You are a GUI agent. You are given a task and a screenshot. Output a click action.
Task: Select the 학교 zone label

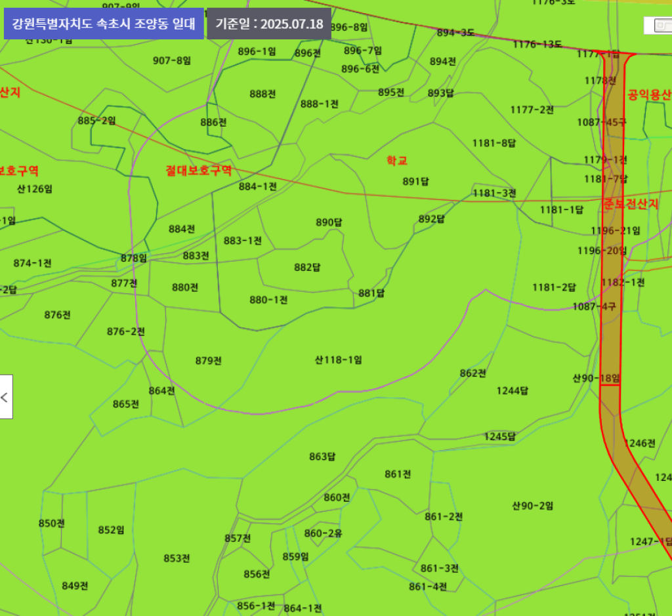(x=396, y=161)
